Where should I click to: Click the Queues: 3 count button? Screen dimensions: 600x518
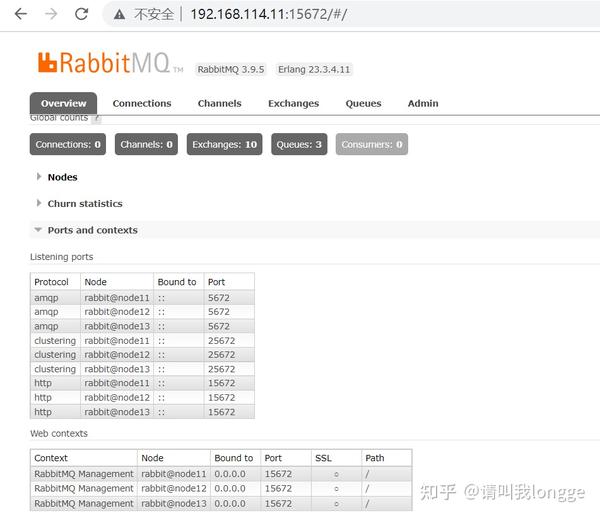coord(299,144)
